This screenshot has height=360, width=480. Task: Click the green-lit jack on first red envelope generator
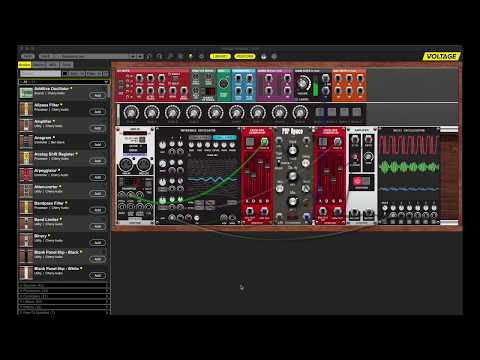tap(264, 142)
